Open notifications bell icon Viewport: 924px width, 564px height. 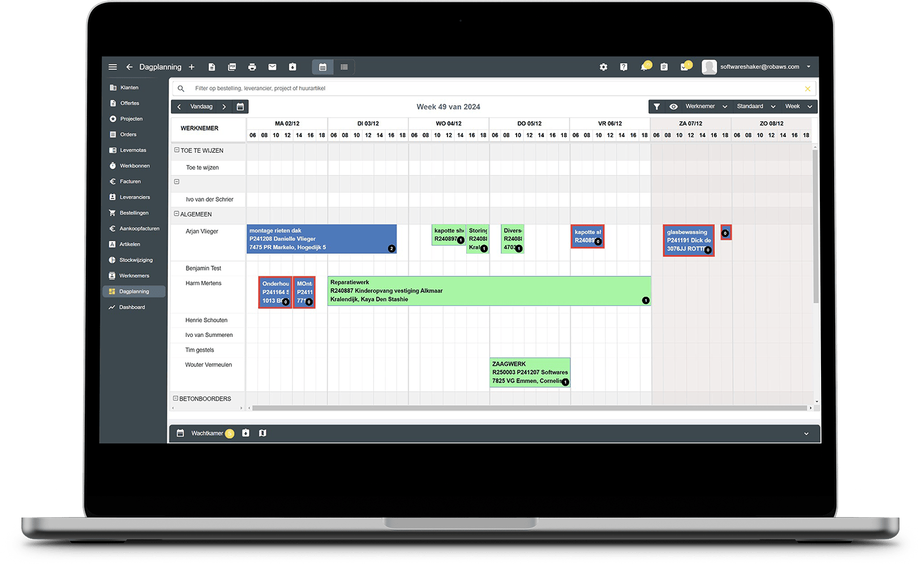(x=644, y=67)
